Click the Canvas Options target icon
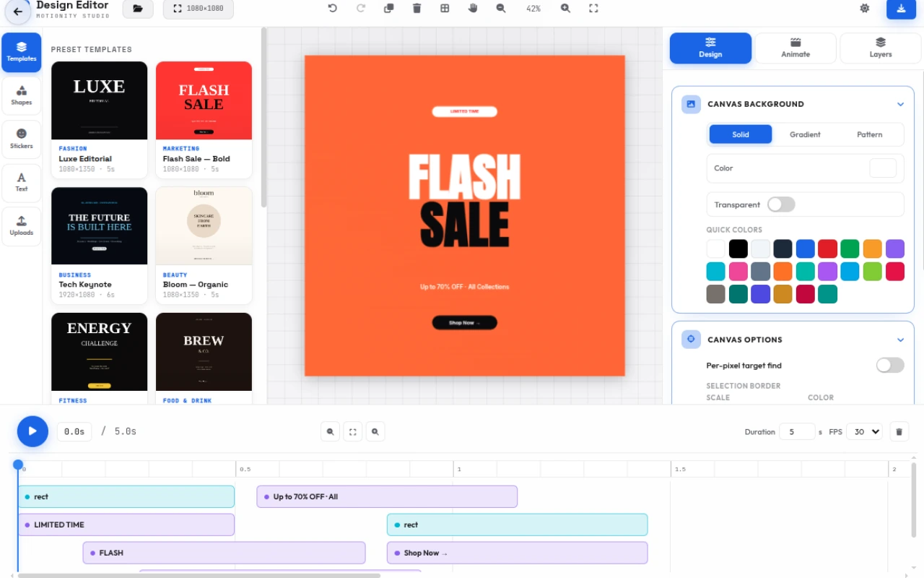The width and height of the screenshot is (924, 578). 691,340
